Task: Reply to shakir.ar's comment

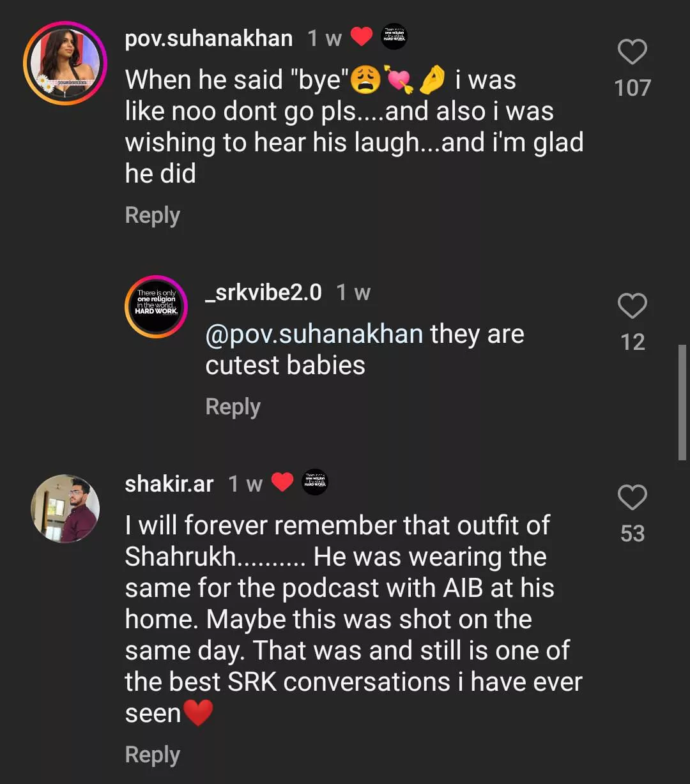Action: pyautogui.click(x=153, y=755)
